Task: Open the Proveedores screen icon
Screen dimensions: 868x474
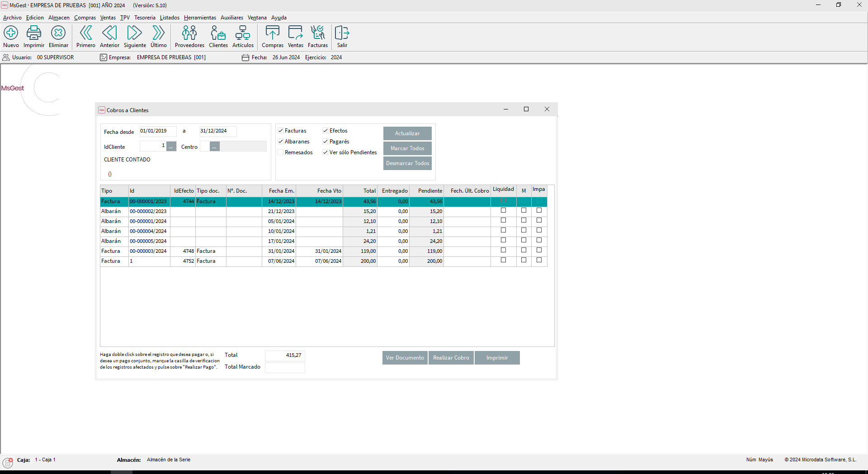Action: [x=189, y=37]
